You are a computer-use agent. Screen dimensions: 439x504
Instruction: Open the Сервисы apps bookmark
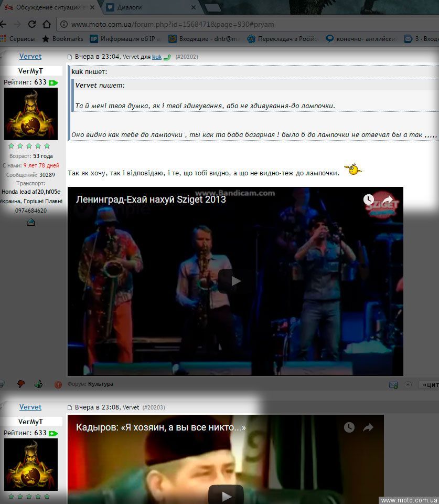(18, 39)
